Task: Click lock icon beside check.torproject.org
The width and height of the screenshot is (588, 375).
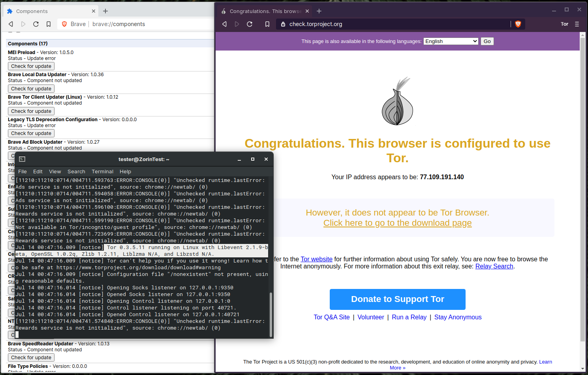Action: (283, 24)
